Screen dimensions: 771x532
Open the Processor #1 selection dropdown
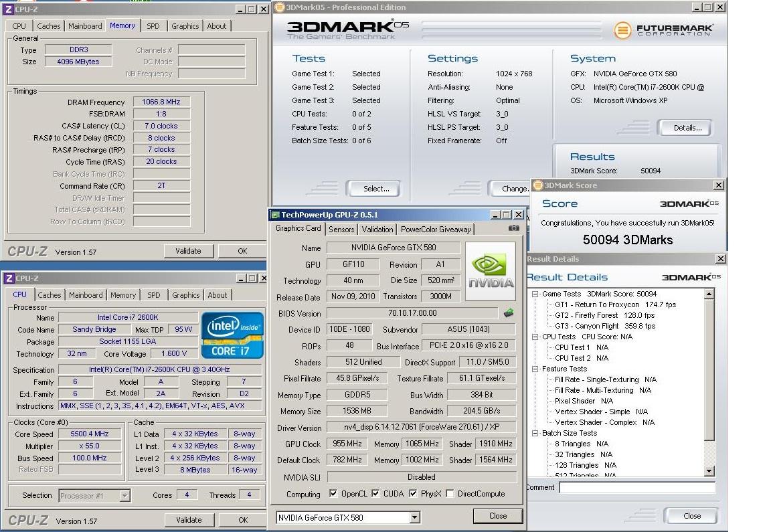pos(125,496)
